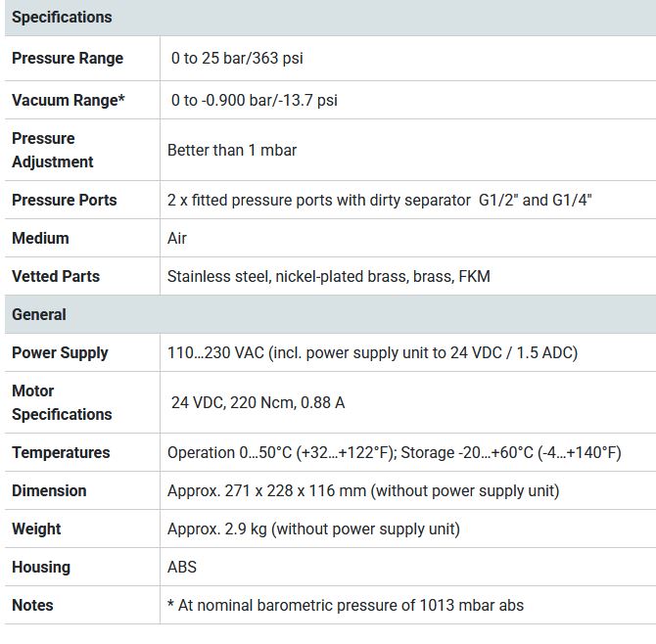The image size is (656, 644).
Task: Click the Approx. 2.9 kg weight value
Action: point(313,529)
